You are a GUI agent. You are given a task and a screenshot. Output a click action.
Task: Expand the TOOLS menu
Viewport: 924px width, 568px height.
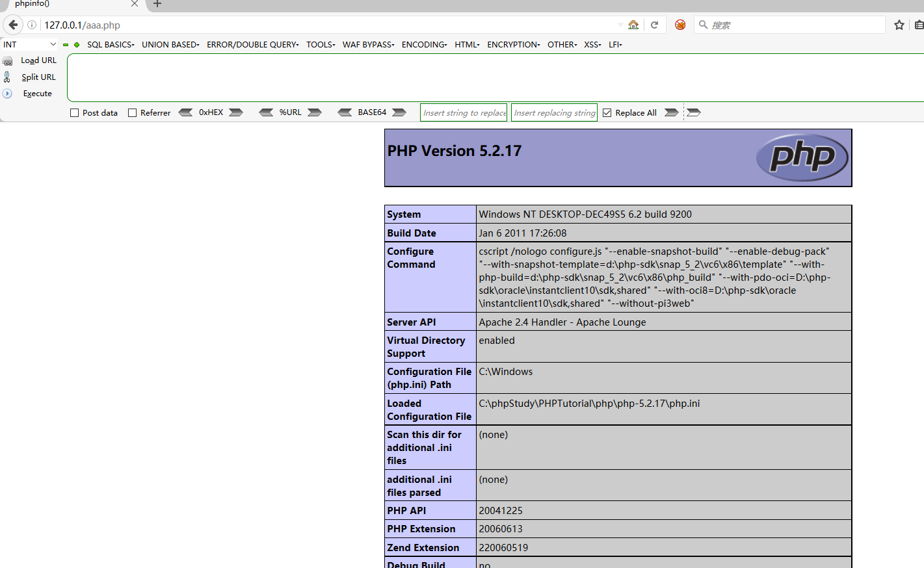pos(321,45)
